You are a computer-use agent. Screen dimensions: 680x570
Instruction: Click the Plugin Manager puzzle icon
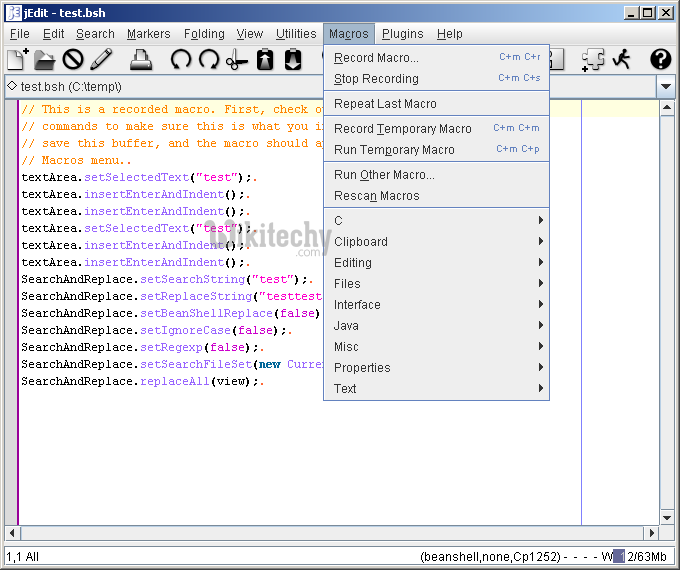click(x=593, y=59)
